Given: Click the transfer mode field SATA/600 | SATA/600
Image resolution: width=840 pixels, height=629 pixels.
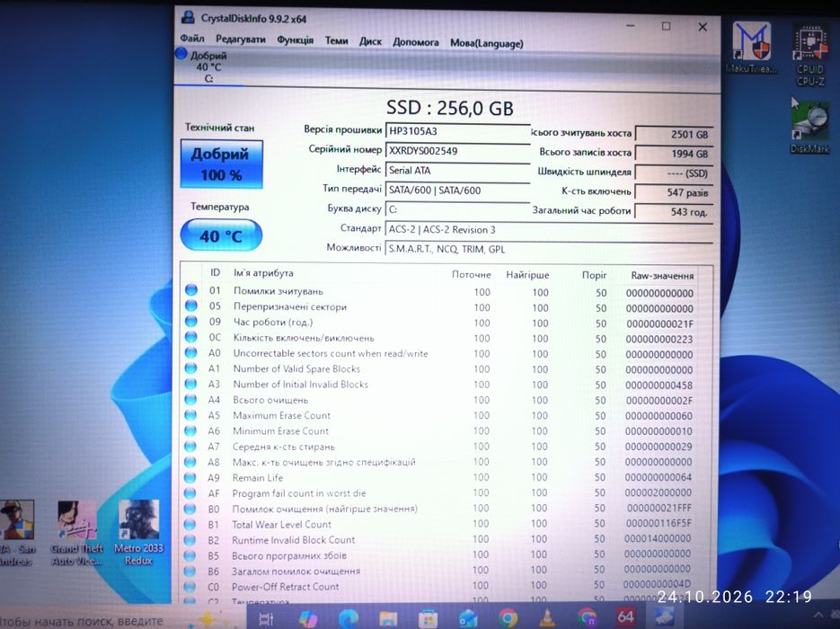Looking at the screenshot, I should [x=457, y=190].
